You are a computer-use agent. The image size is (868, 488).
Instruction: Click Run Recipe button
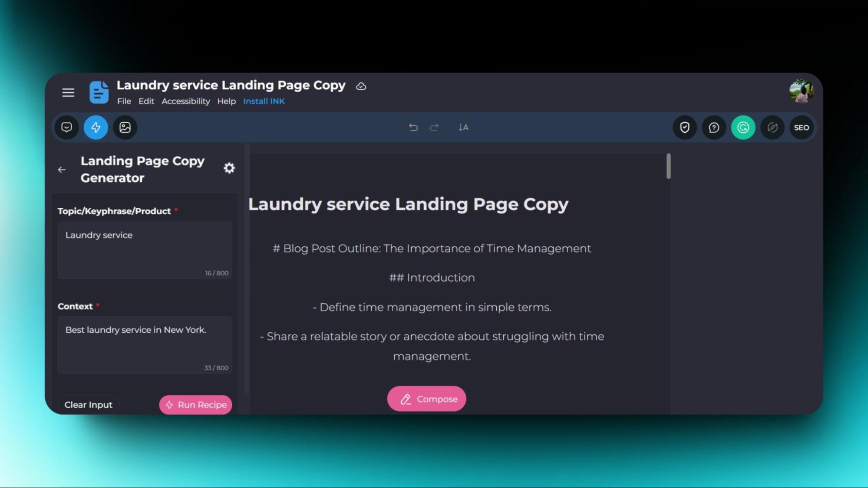tap(195, 405)
